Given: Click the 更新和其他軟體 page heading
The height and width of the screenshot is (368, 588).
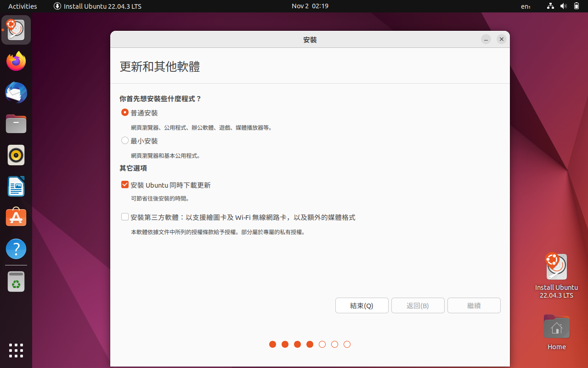Looking at the screenshot, I should coord(160,66).
